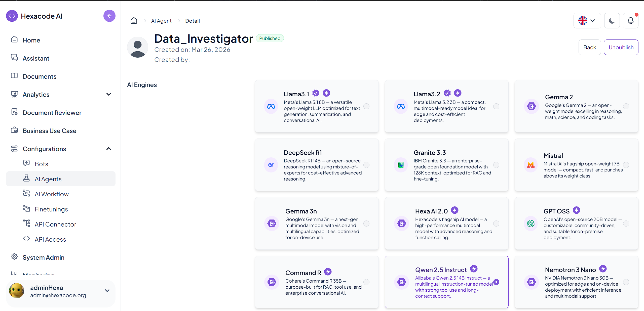Click lightning badge next to Qwen 2.5 Instruct
The width and height of the screenshot is (644, 311).
pyautogui.click(x=474, y=269)
